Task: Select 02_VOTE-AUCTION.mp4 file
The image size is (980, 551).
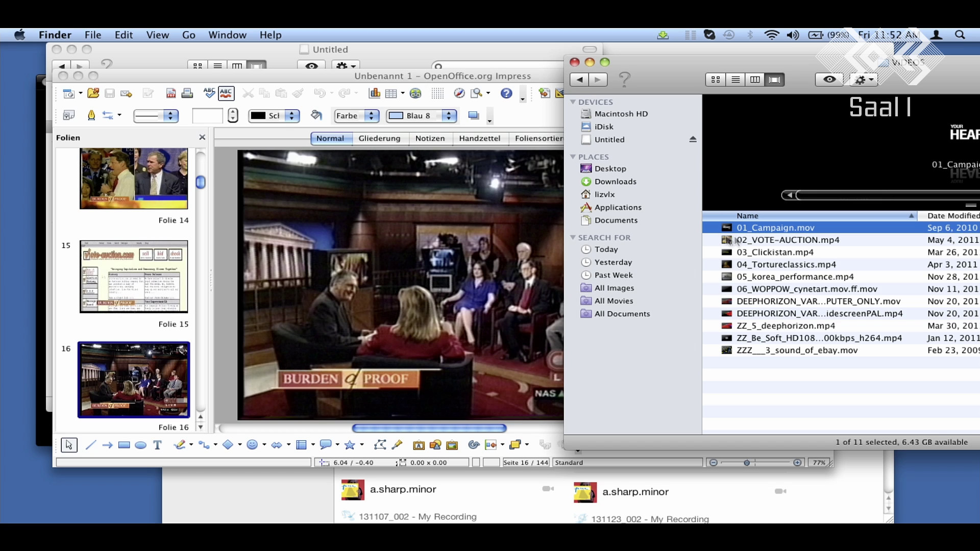Action: [x=841, y=240]
